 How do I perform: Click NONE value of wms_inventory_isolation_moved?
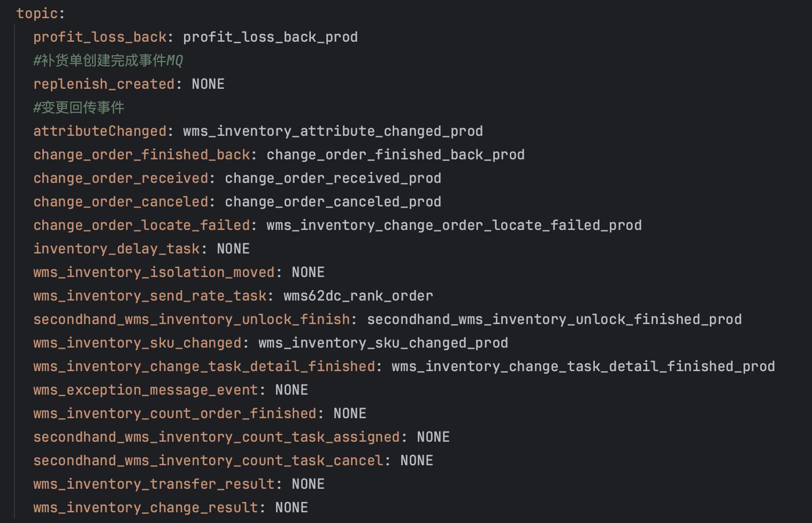point(308,272)
